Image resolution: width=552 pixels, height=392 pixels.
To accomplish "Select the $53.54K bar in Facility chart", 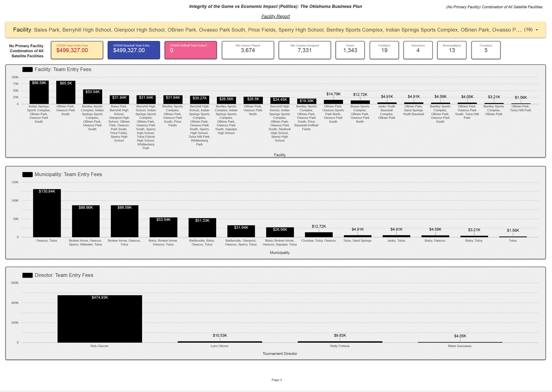I will click(x=93, y=97).
